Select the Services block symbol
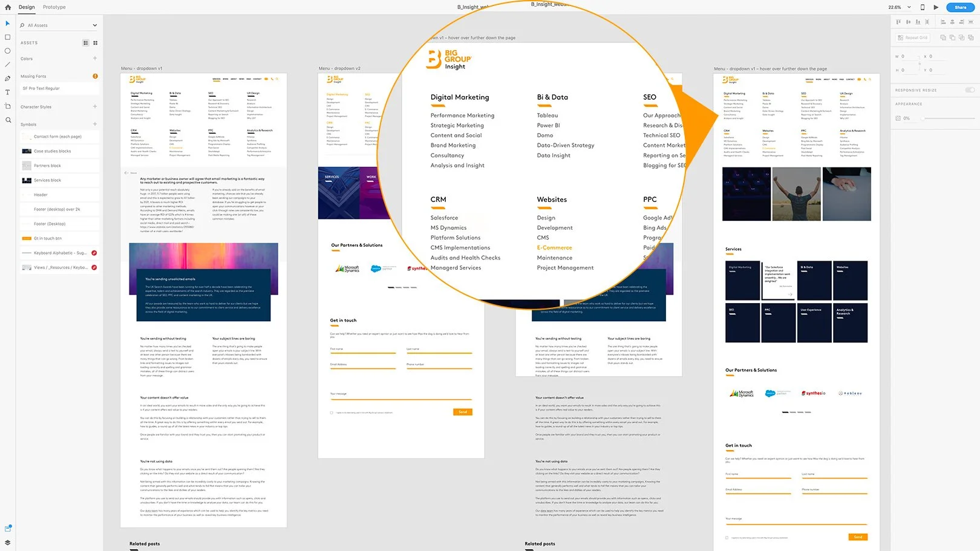Viewport: 980px width, 551px height. click(59, 180)
